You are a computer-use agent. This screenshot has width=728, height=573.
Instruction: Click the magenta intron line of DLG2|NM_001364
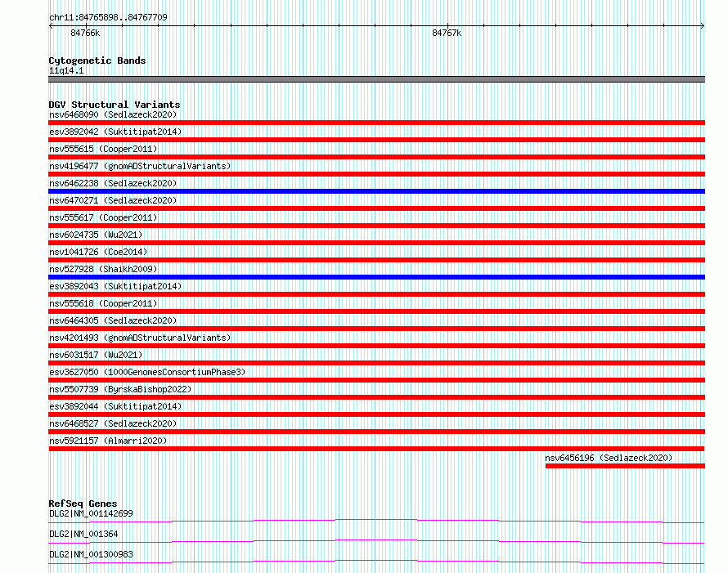(376, 540)
